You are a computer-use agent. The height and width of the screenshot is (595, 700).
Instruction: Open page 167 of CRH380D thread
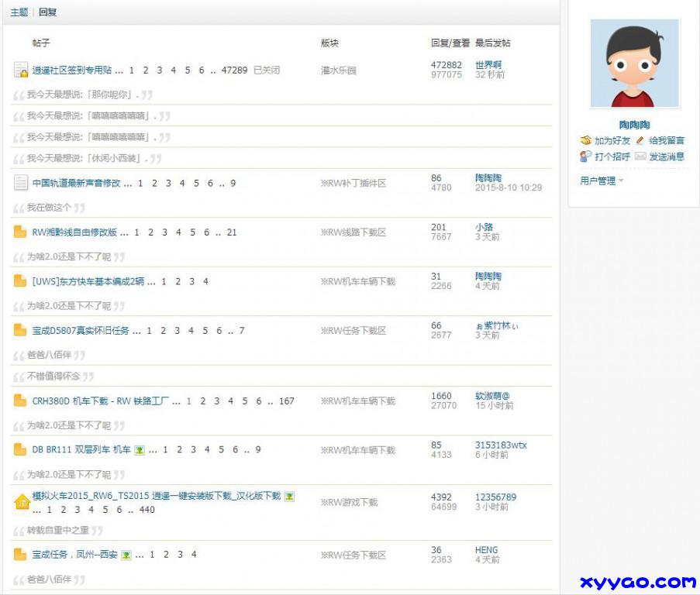tap(287, 401)
